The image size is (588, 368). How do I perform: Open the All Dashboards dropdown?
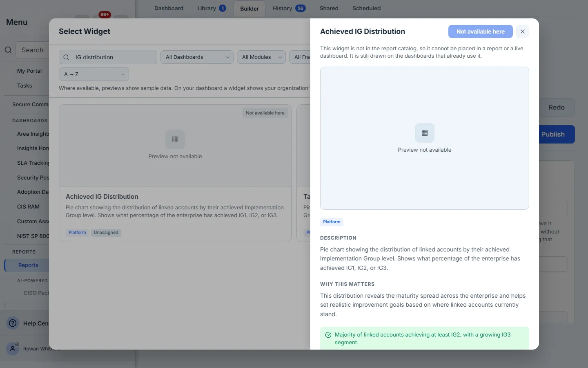197,57
